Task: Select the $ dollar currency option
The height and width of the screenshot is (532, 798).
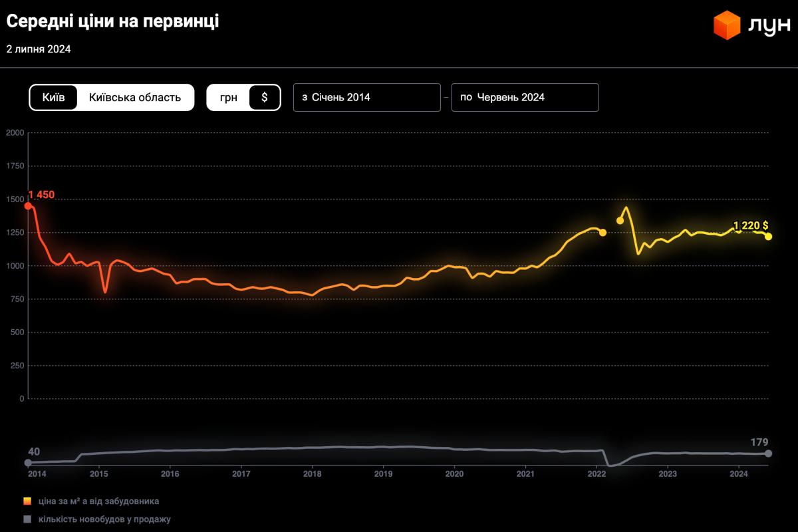Action: [264, 97]
